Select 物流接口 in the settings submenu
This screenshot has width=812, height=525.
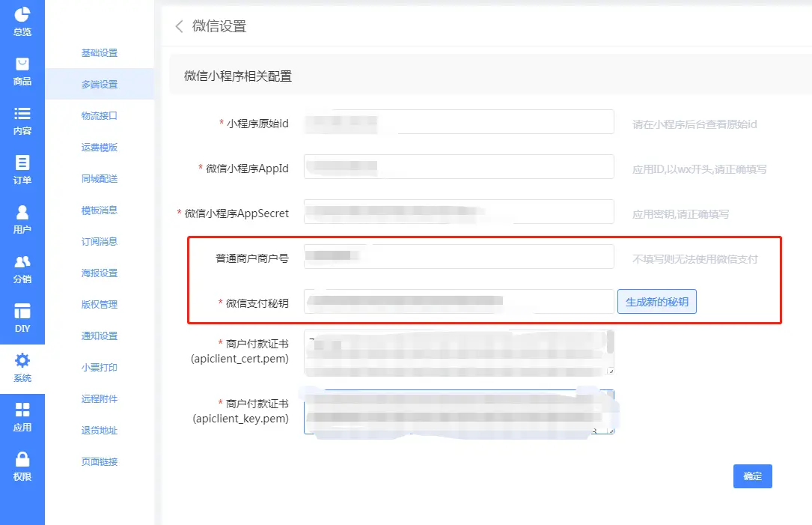[x=100, y=116]
